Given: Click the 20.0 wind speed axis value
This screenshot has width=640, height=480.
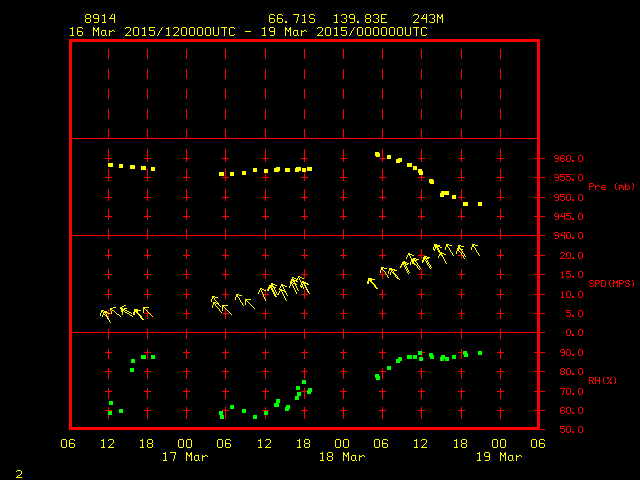Looking at the screenshot, I should [x=560, y=255].
